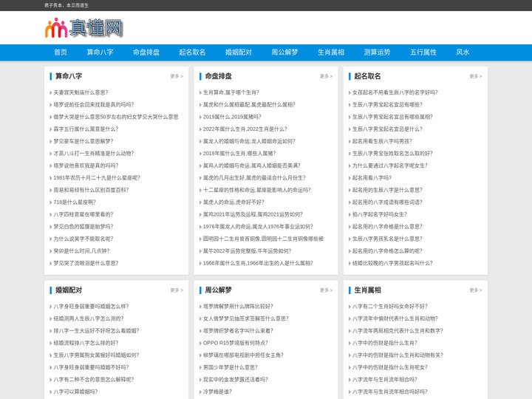Open article 八字可以算婚姻吗?
Image resolution: width=532 pixels, height=399 pixels.
pos(75,392)
